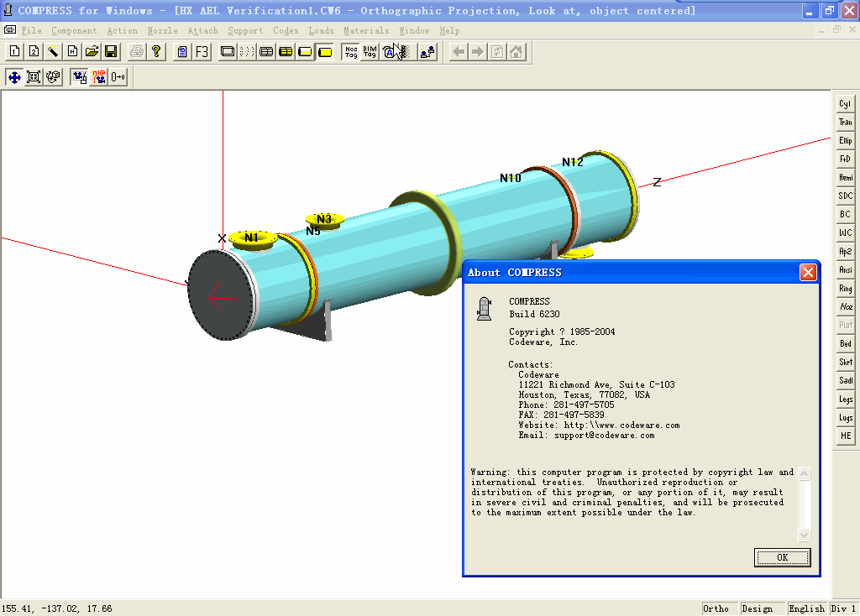This screenshot has width=860, height=616.
Task: Click the two-people user icon in toolbar
Action: pyautogui.click(x=427, y=51)
